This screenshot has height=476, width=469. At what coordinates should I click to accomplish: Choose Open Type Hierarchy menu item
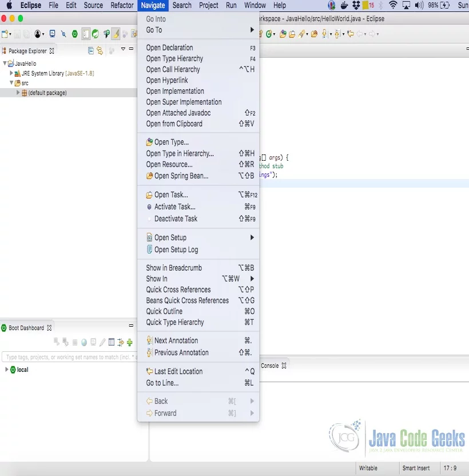pyautogui.click(x=198, y=58)
